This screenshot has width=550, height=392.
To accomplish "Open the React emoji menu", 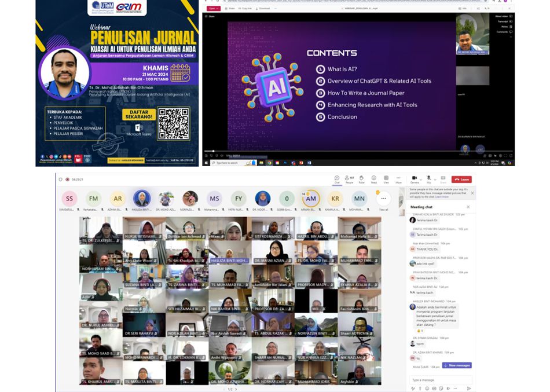I will click(374, 179).
